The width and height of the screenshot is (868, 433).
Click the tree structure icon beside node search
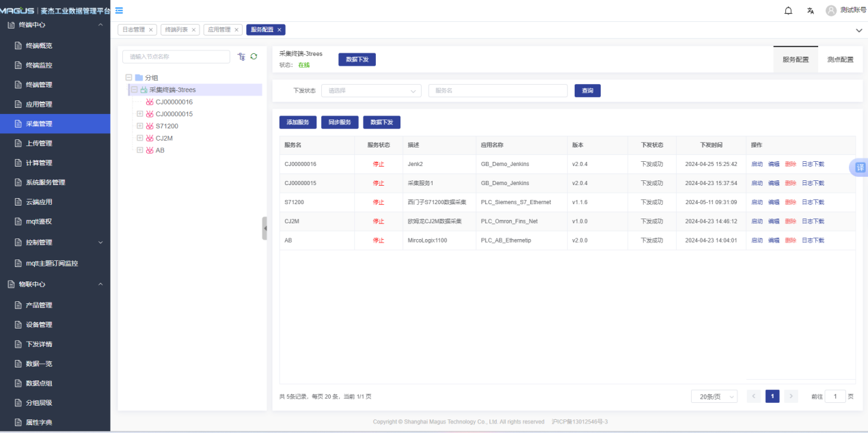click(x=241, y=57)
